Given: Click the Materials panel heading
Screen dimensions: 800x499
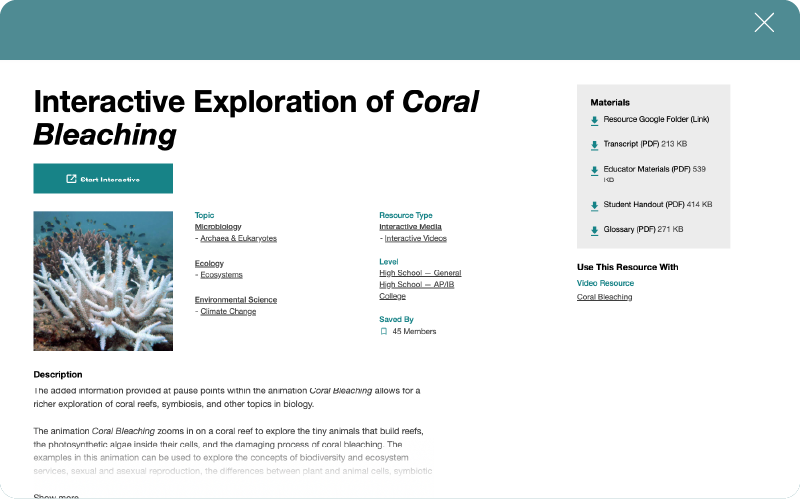Looking at the screenshot, I should (610, 103).
